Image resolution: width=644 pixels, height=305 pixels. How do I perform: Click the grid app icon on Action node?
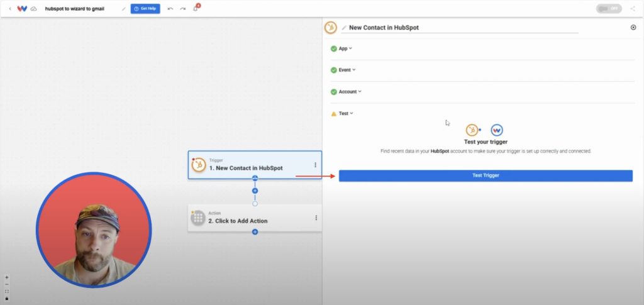[x=198, y=218]
